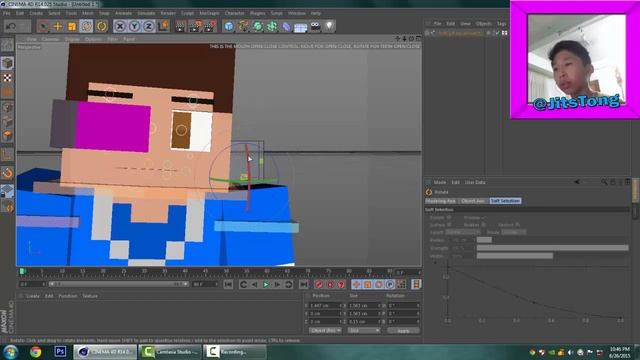Select the Move tool in the toolbar
This screenshot has height=360, width=640.
coord(58,26)
